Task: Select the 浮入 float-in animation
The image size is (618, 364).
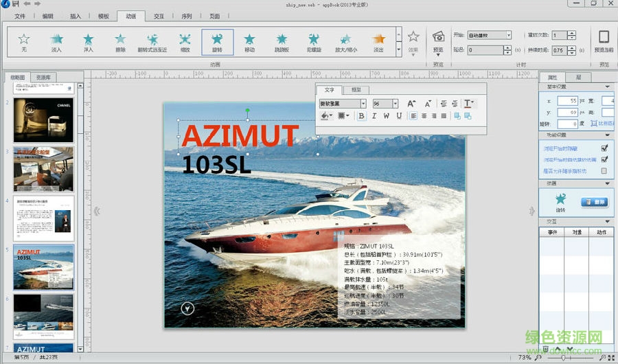Action: point(88,42)
